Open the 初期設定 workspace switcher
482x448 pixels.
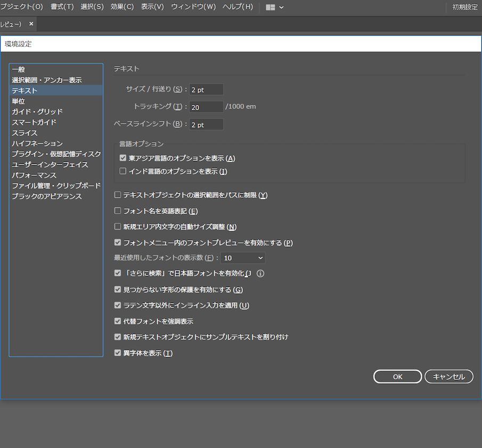pyautogui.click(x=465, y=7)
